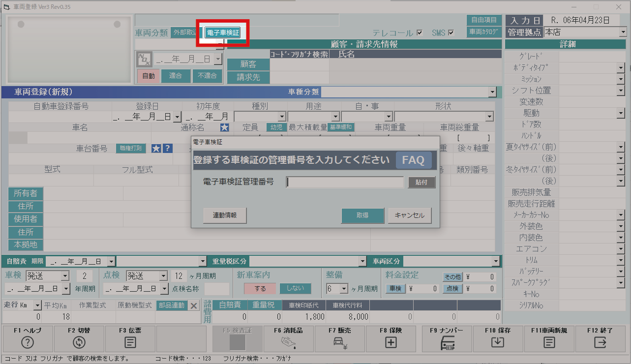
Task: Click the 点検 button in 料金設定
Action: pyautogui.click(x=452, y=289)
